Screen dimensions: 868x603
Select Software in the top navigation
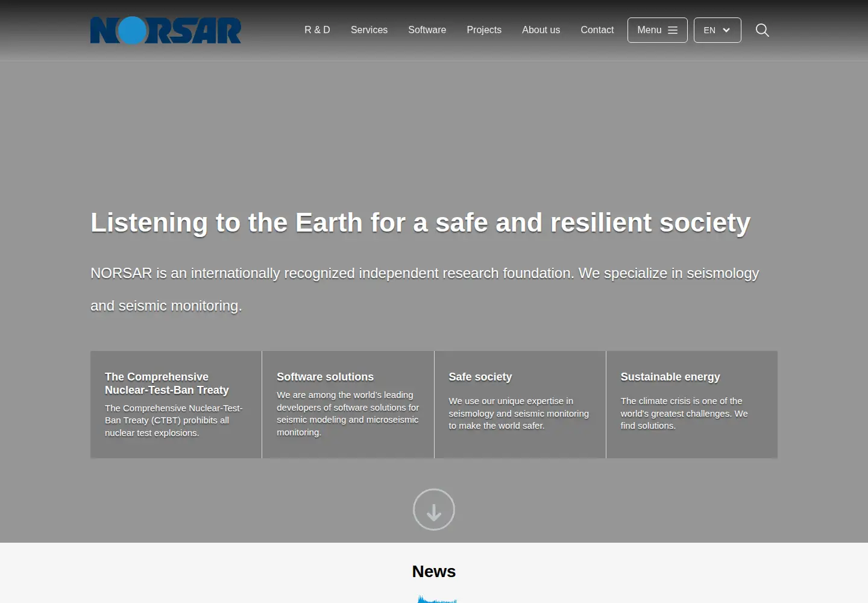tap(427, 30)
